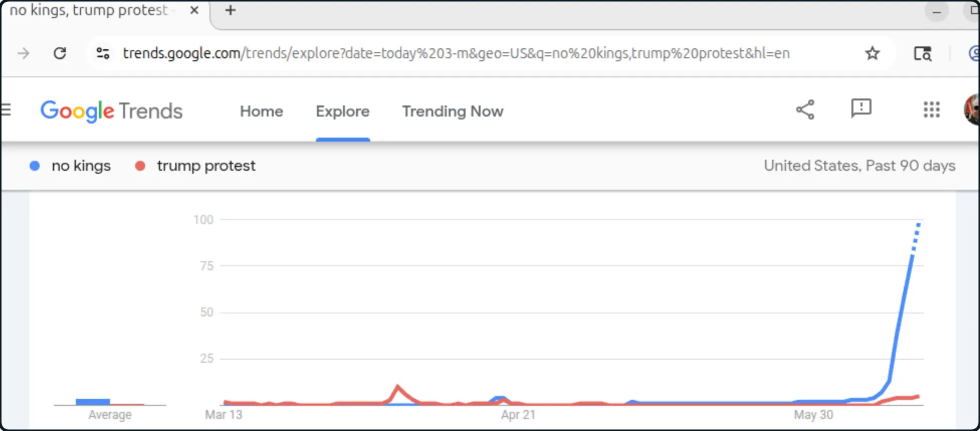Switch to the Home tab

[261, 111]
